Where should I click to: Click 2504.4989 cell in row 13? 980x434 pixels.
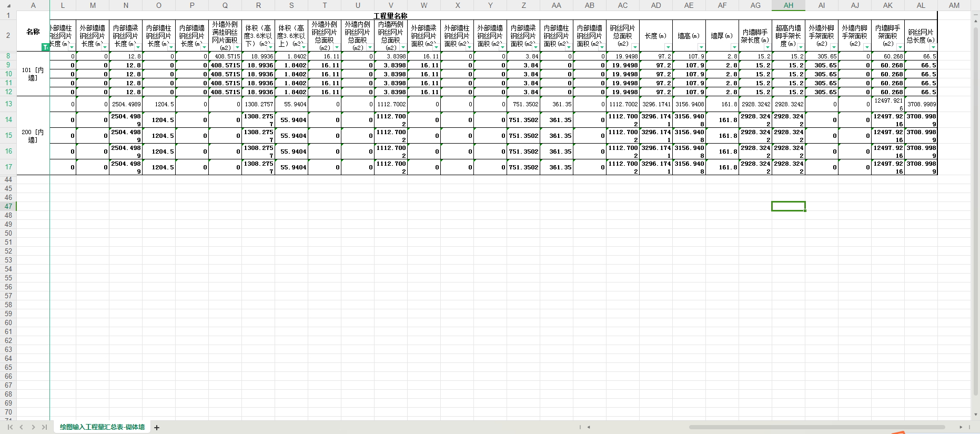coord(126,104)
